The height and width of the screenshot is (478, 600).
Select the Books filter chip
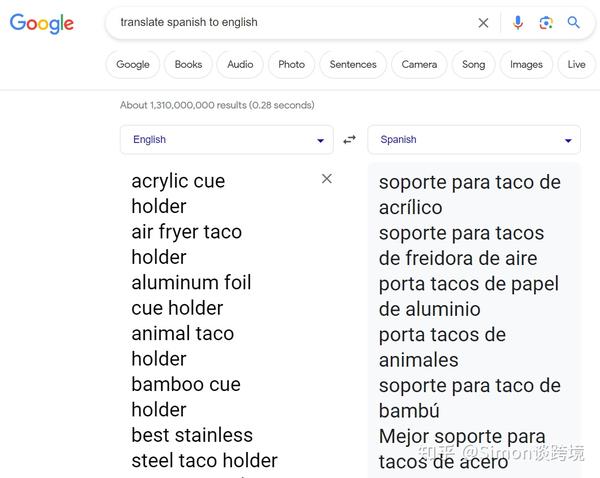[x=188, y=64]
